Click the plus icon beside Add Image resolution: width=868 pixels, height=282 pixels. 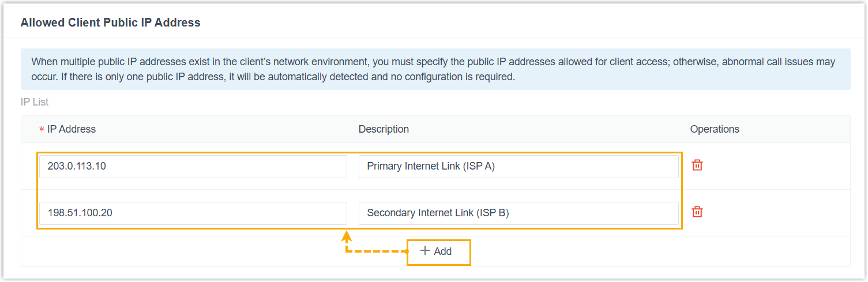tap(425, 251)
